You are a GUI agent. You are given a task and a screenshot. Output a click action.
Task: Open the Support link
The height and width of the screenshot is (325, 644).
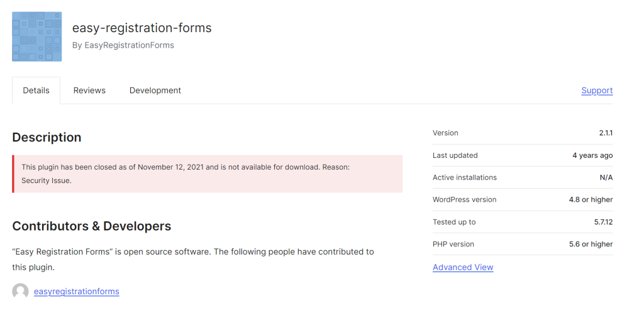[596, 91]
